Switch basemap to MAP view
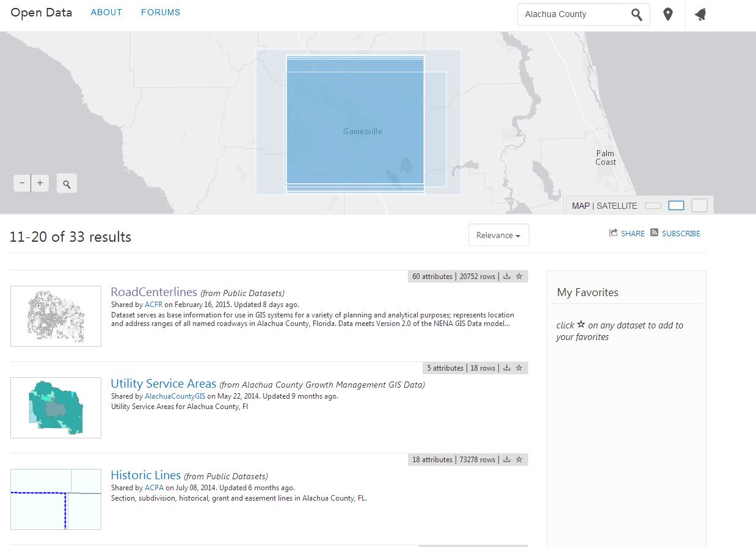This screenshot has width=756, height=547. tap(581, 206)
